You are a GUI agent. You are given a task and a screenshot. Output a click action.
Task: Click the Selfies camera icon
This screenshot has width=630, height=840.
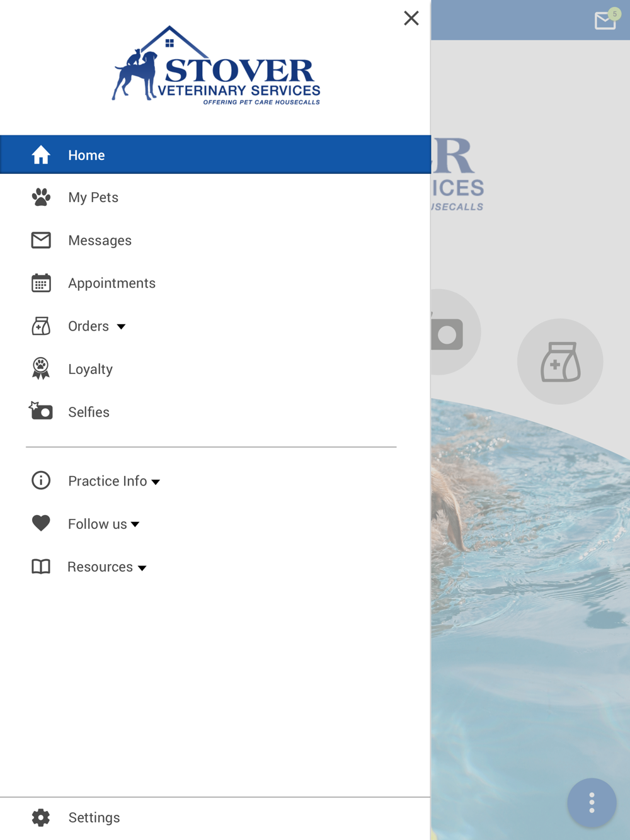coord(41,411)
